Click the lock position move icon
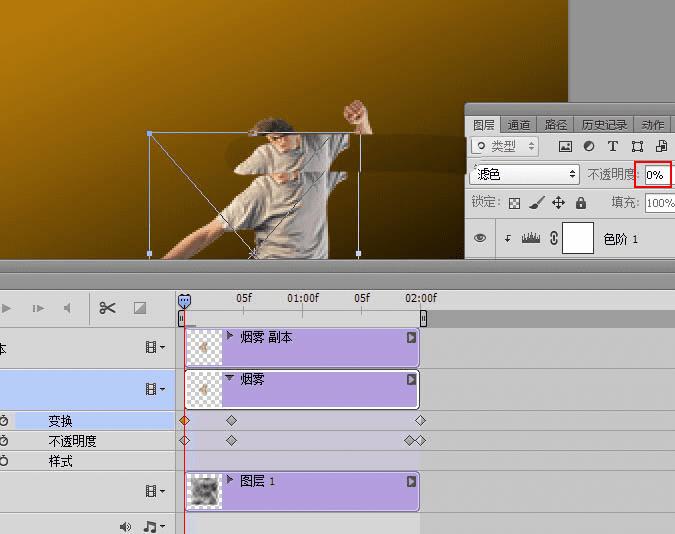 (x=558, y=203)
